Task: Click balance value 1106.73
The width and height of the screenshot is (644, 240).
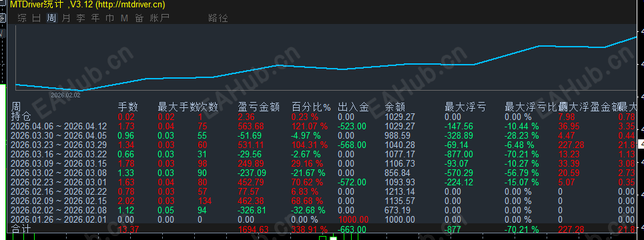Action: pyautogui.click(x=400, y=163)
